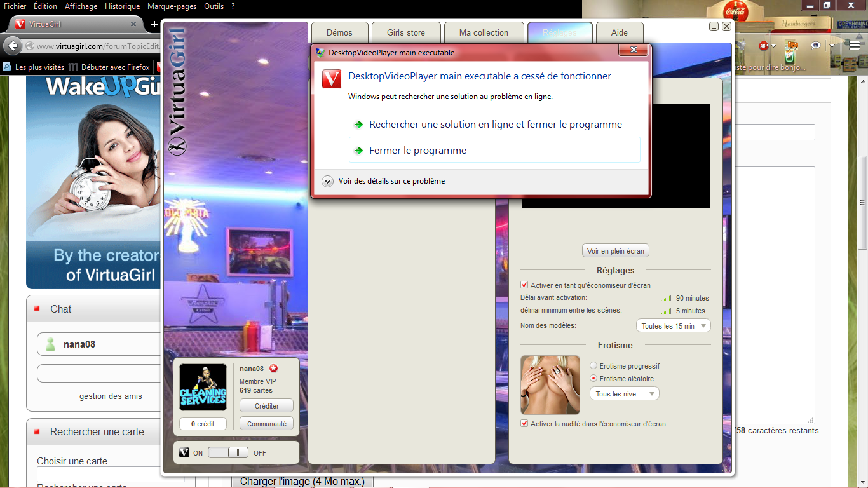The image size is (868, 488).
Task: Click the red VIP star badge beside nana08
Action: pyautogui.click(x=273, y=369)
